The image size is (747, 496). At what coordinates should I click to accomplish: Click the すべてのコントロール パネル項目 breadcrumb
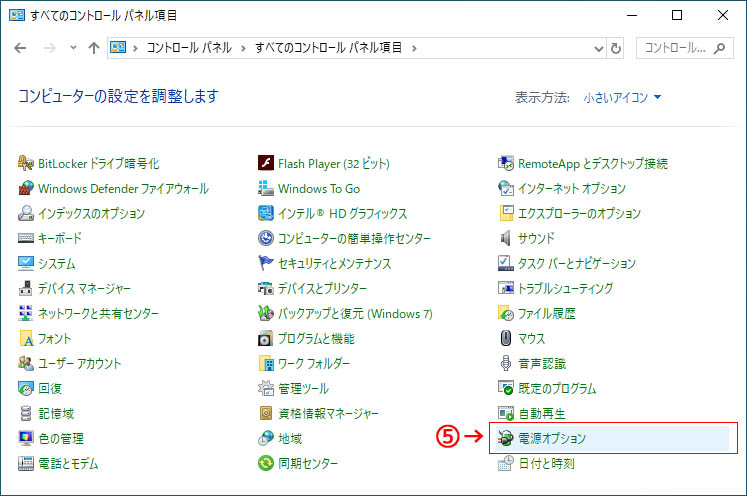click(x=328, y=48)
